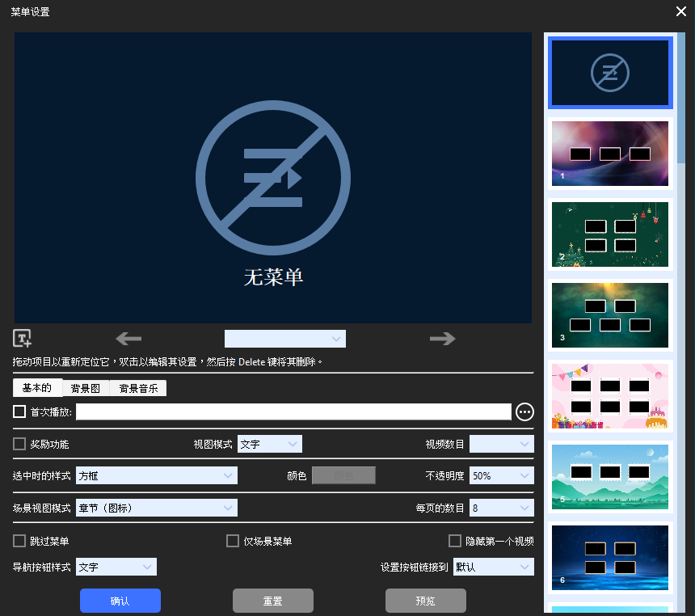Select the 无菜单 template thumbnail
The width and height of the screenshot is (695, 616).
point(610,73)
